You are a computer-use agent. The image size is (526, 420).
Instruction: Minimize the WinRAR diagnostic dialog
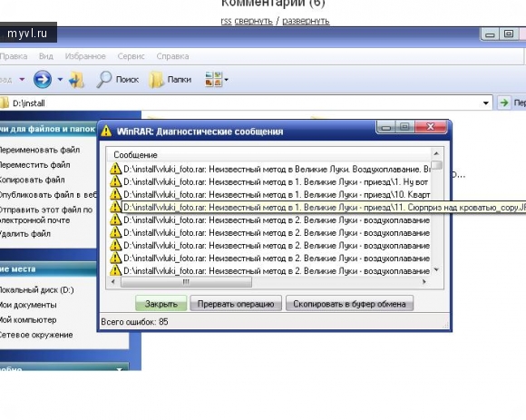coord(386,127)
